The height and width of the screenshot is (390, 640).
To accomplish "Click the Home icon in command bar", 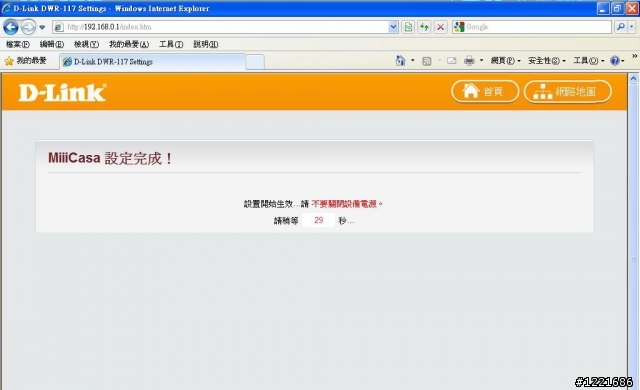I will [401, 61].
